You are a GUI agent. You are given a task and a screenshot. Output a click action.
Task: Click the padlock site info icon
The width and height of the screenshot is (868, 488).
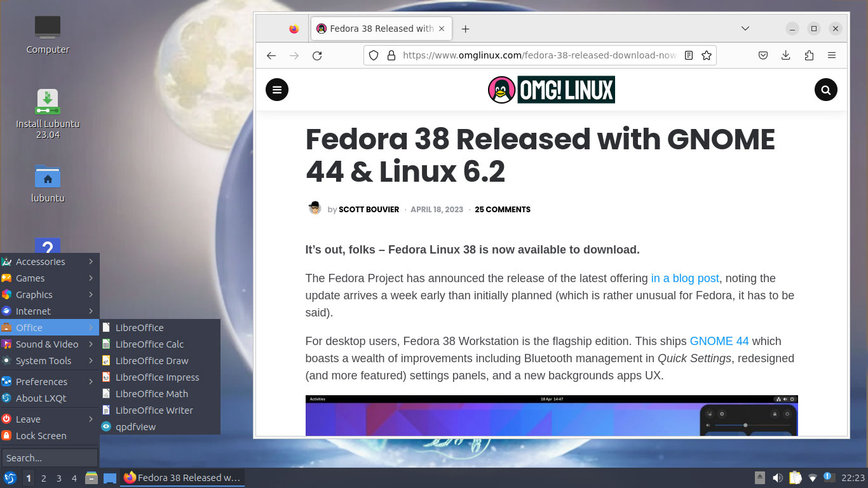(391, 55)
